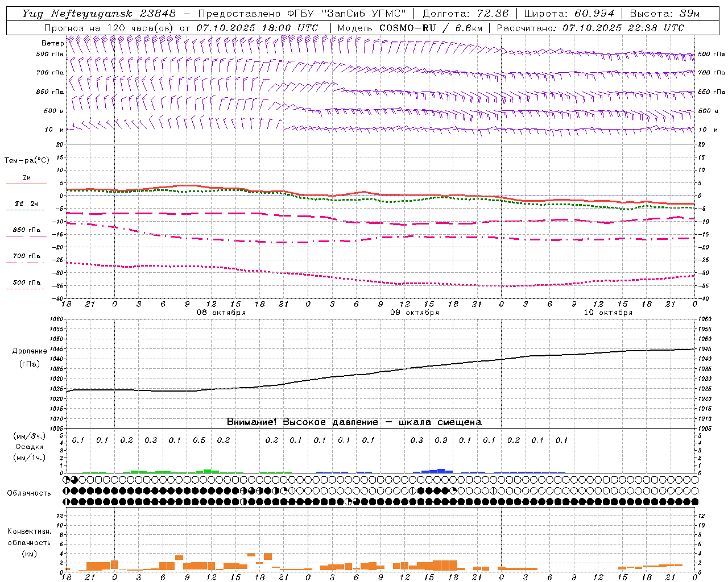Image resolution: width=728 pixels, height=582 pixels.
Task: Select the 'Предоставлено ФГБУ ЗапСиб УГМС' text
Action: 302,14
